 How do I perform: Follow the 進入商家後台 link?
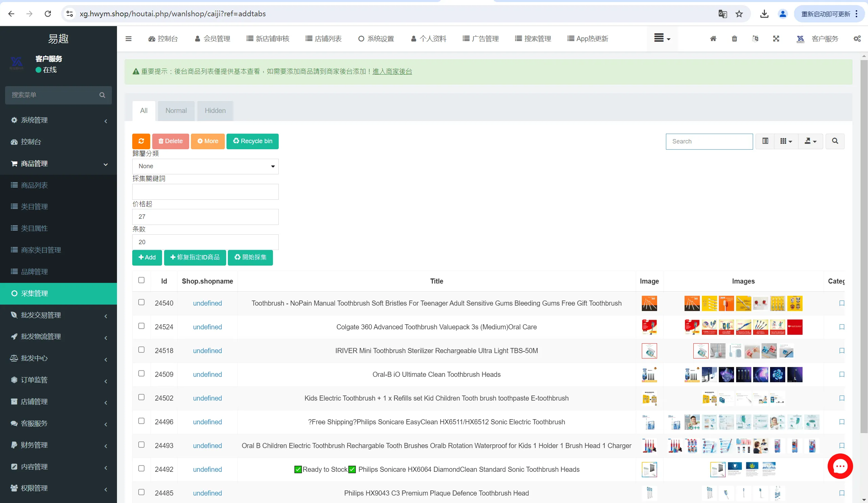392,72
